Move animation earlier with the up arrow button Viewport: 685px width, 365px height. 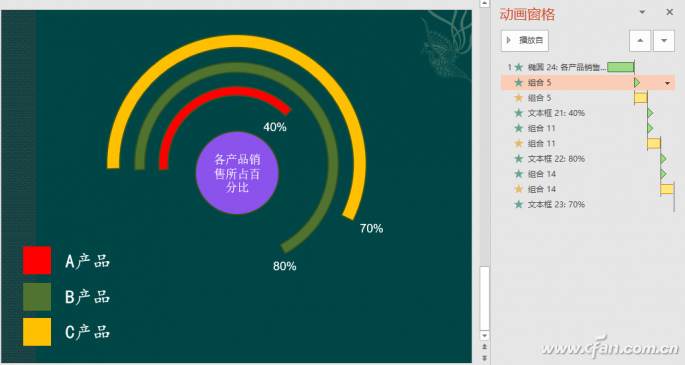(640, 41)
